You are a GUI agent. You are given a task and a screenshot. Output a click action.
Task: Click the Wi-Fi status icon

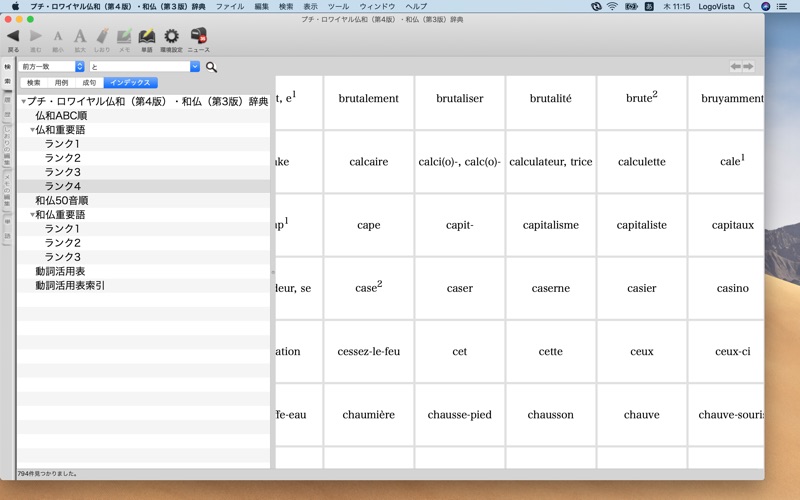tap(612, 6)
